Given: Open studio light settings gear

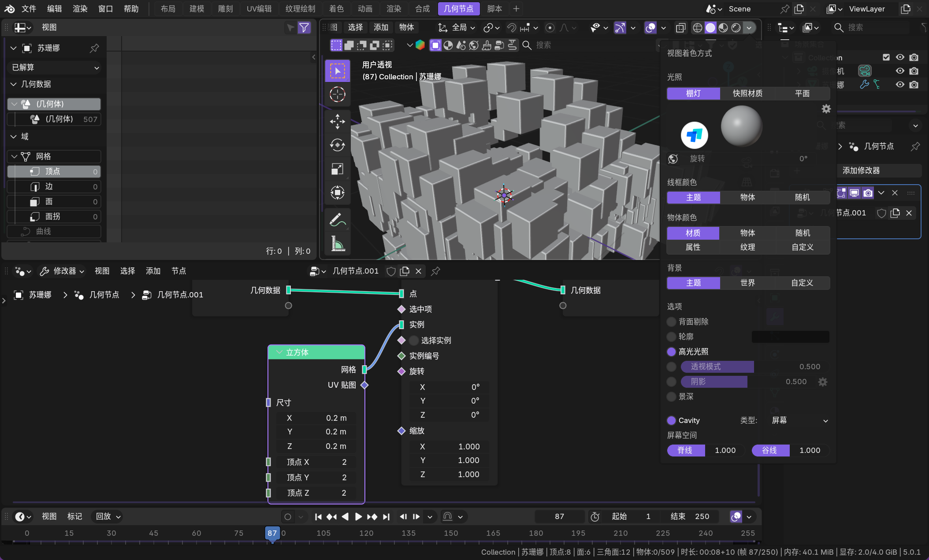Looking at the screenshot, I should pos(826,109).
